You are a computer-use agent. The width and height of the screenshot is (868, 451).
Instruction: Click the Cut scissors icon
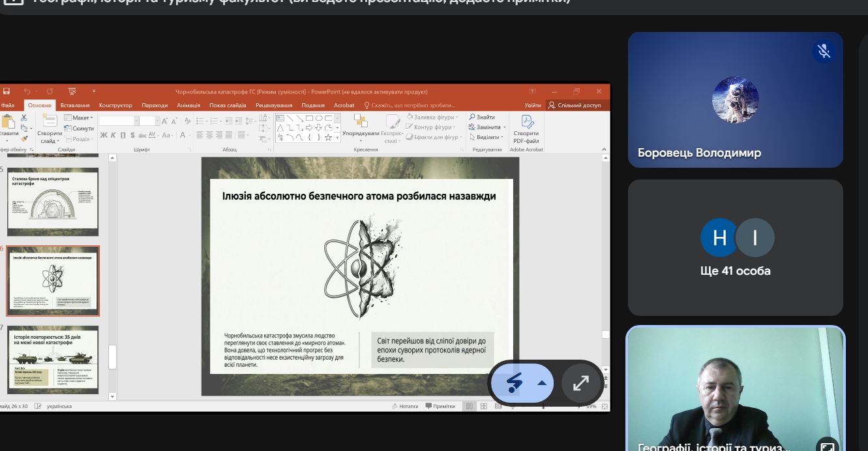[x=24, y=117]
